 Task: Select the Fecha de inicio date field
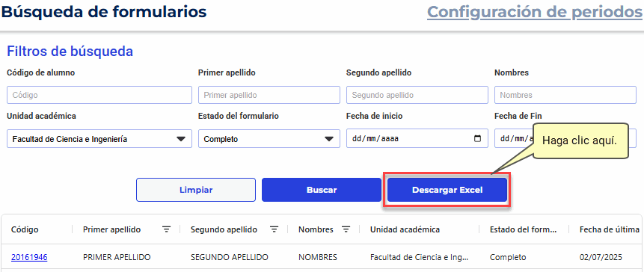[x=417, y=139]
